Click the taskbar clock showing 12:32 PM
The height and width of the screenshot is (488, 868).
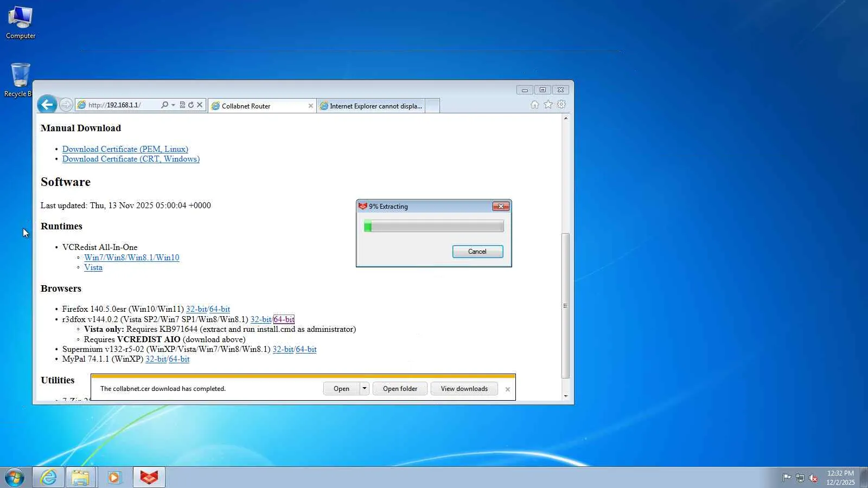(x=840, y=478)
